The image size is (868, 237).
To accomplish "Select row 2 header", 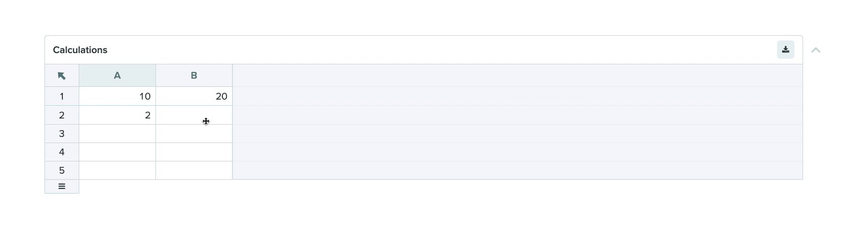I will tap(62, 115).
